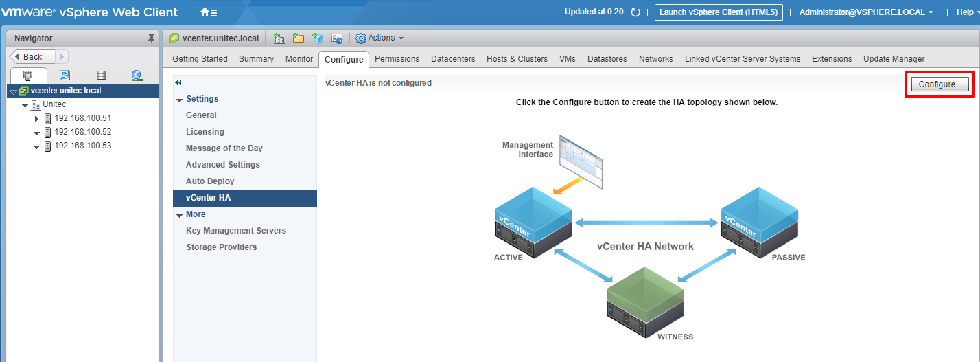Switch to Storage navigator view
The image size is (980, 362).
click(x=102, y=76)
